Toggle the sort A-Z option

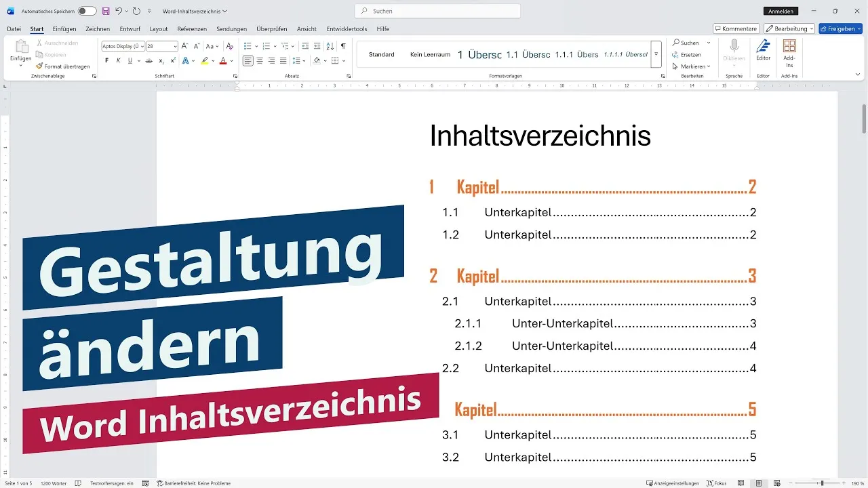click(330, 47)
